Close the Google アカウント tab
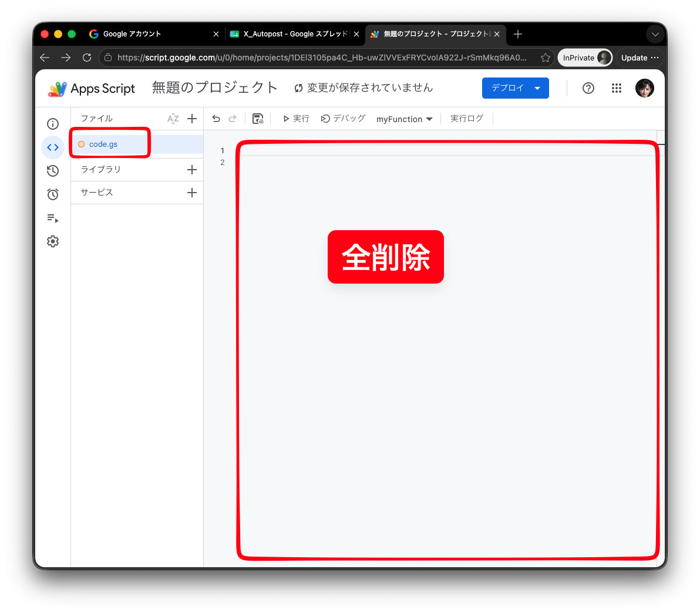This screenshot has width=700, height=613. [x=216, y=34]
